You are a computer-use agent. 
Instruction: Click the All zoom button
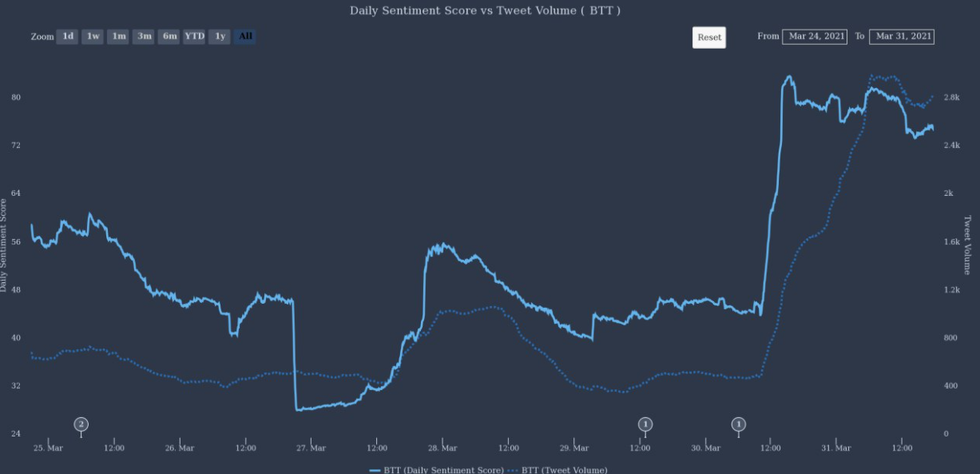(x=245, y=37)
